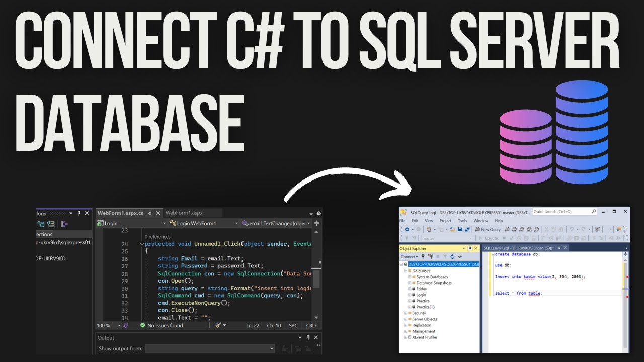This screenshot has height=362, width=644.
Task: Select the DESKTOP-UKRV9KD\SQLEXPRESS01 server node
Action: [x=443, y=264]
